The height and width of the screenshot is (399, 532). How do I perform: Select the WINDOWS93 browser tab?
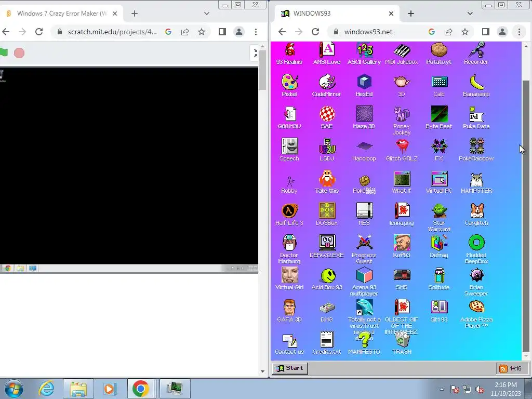pos(337,13)
